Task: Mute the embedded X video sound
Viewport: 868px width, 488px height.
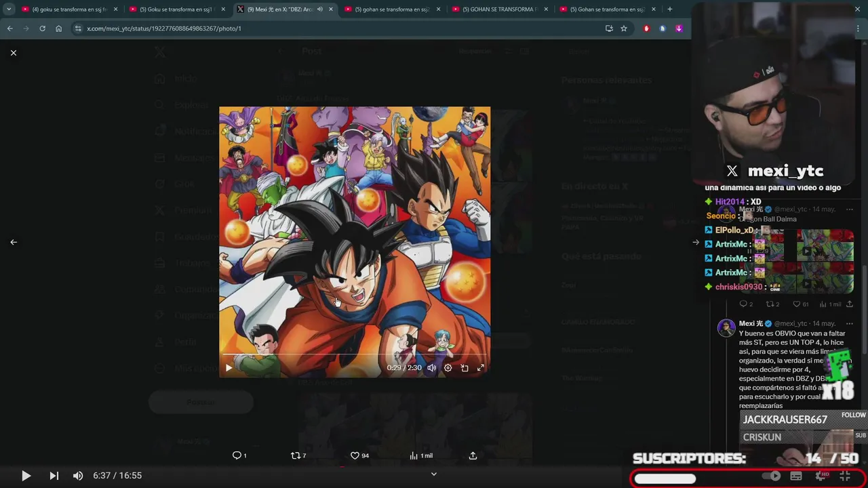Action: coord(431,367)
